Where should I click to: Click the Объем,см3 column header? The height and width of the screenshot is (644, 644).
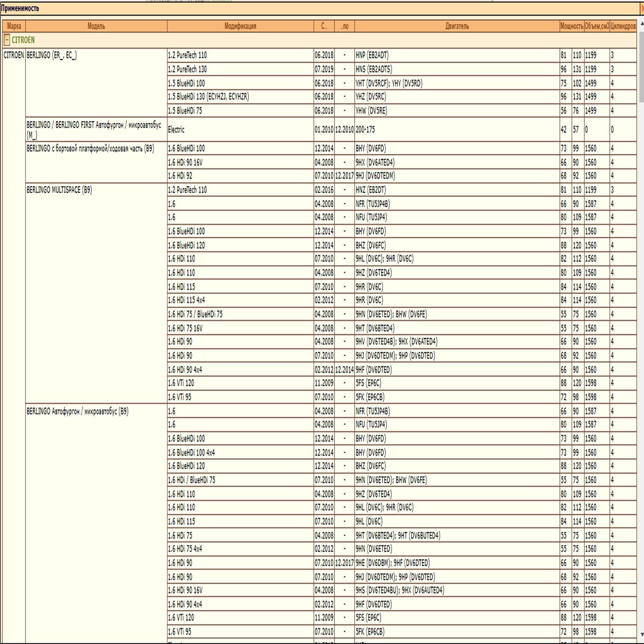pos(597,26)
